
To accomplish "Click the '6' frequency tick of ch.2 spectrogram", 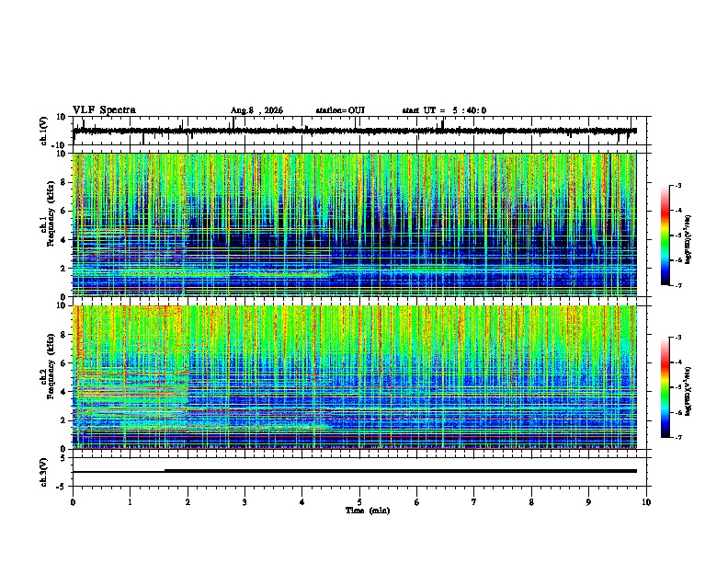I will point(64,363).
